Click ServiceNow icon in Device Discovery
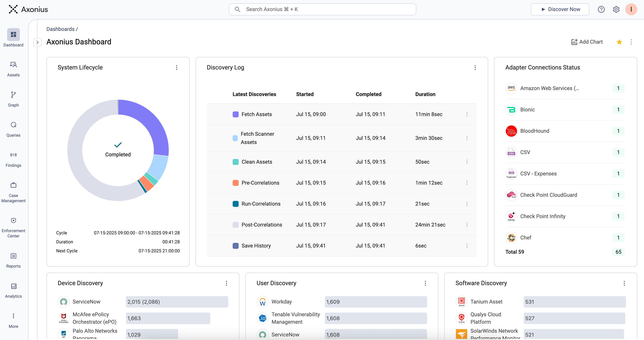The image size is (644, 340). pyautogui.click(x=64, y=302)
